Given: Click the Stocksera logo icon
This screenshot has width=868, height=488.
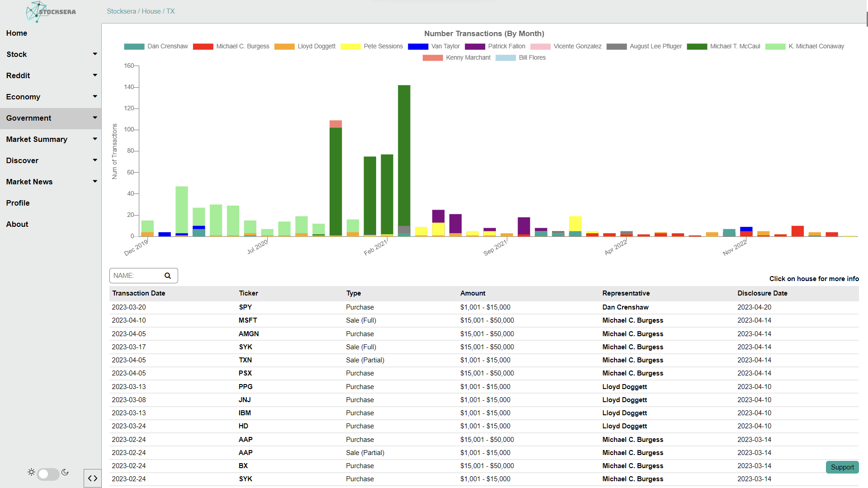Looking at the screenshot, I should 36,12.
